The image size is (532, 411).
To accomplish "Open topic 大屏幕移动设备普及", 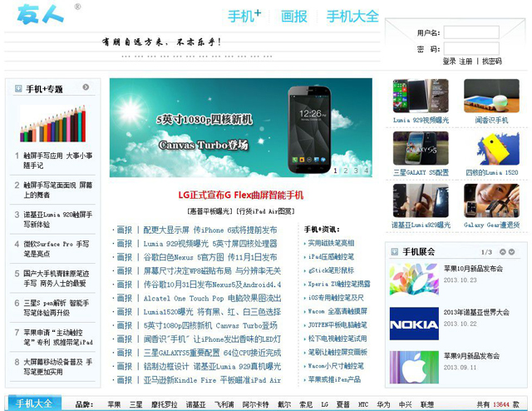I will point(57,367).
